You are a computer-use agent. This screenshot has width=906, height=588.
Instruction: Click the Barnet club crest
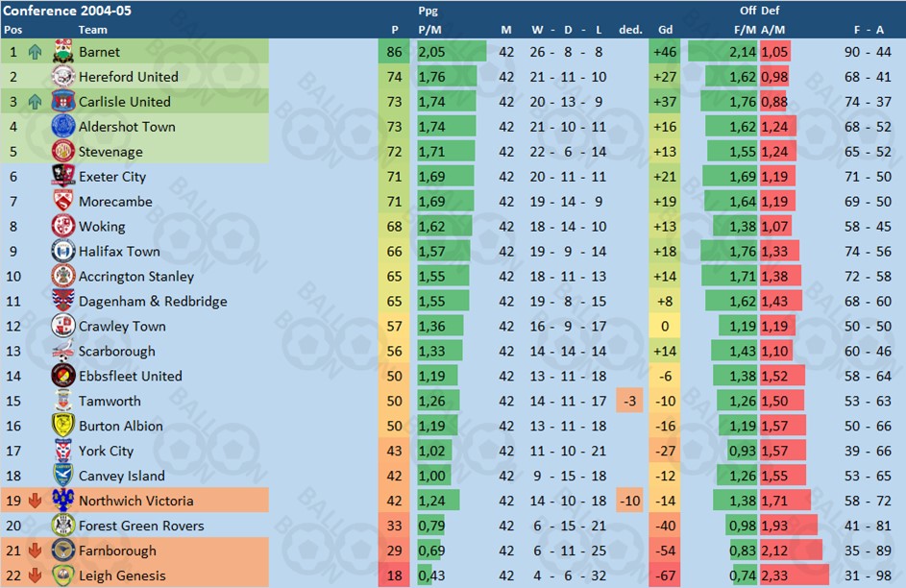pos(63,52)
